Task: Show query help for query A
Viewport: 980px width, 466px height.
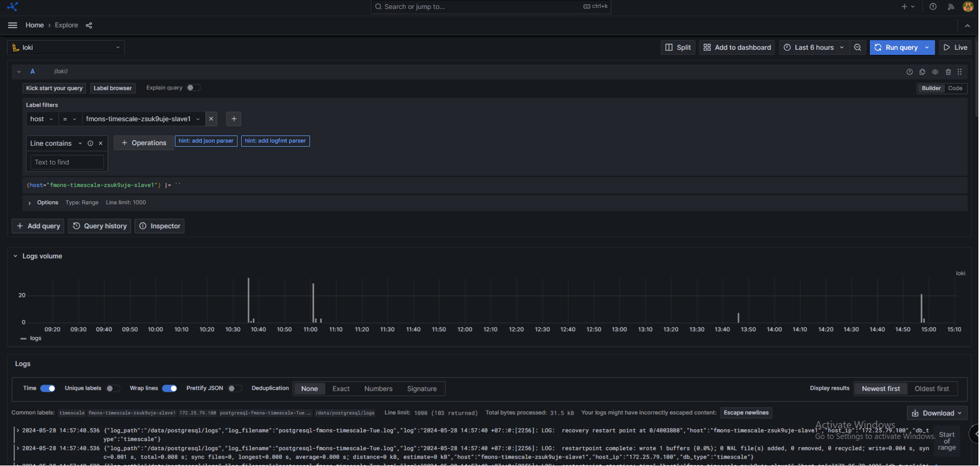Action: coord(910,72)
